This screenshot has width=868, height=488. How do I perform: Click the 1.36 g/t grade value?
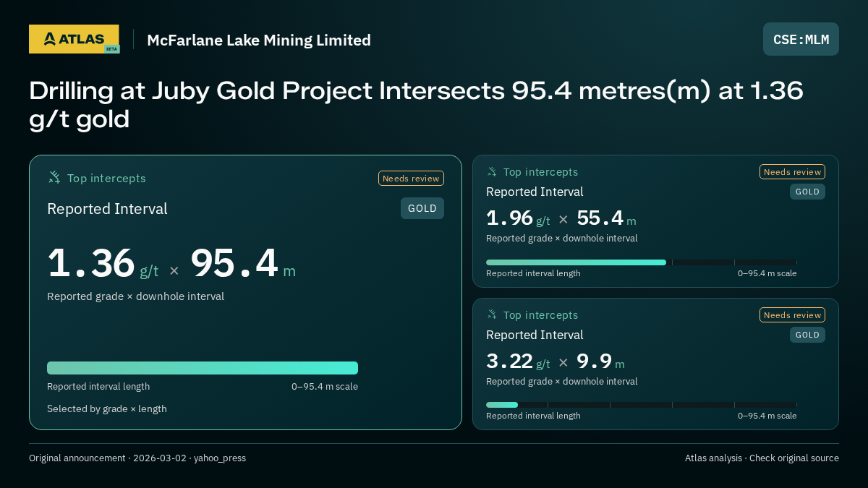[103, 263]
